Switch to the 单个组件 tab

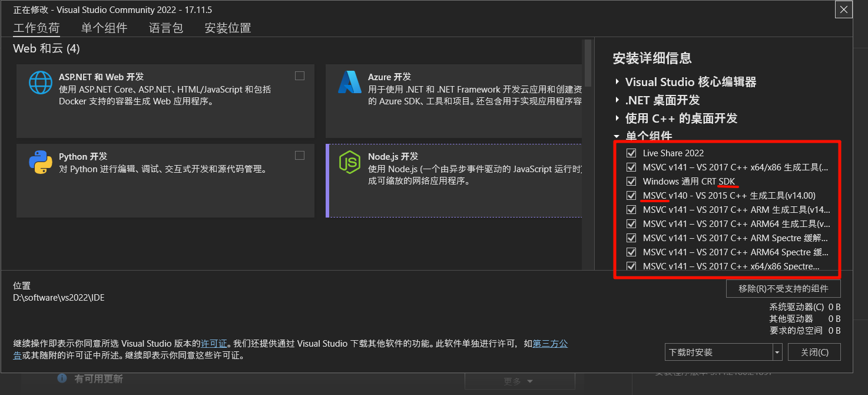coord(104,28)
